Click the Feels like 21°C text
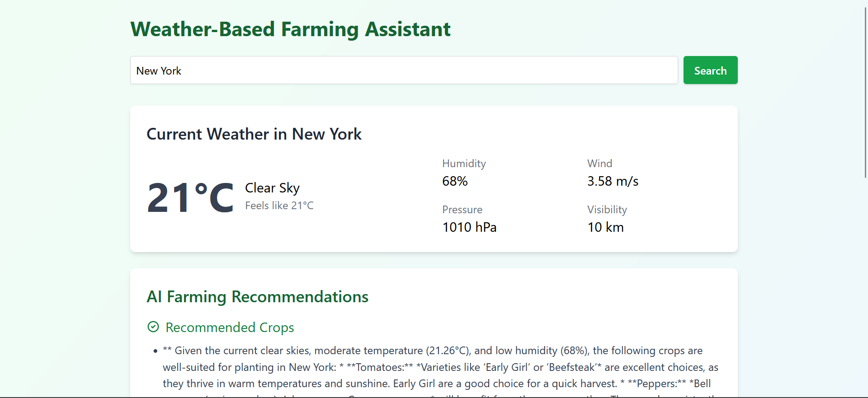868x398 pixels. pos(279,206)
